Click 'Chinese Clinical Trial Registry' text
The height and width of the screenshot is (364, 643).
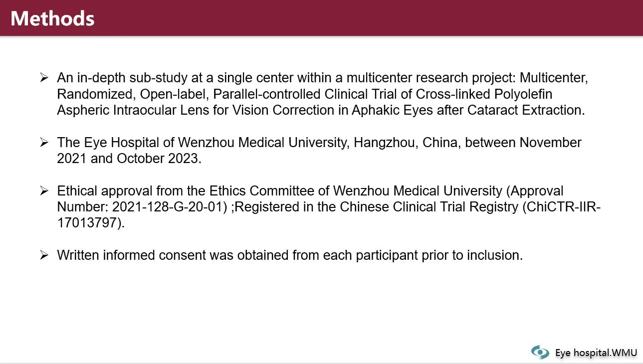pyautogui.click(x=429, y=207)
